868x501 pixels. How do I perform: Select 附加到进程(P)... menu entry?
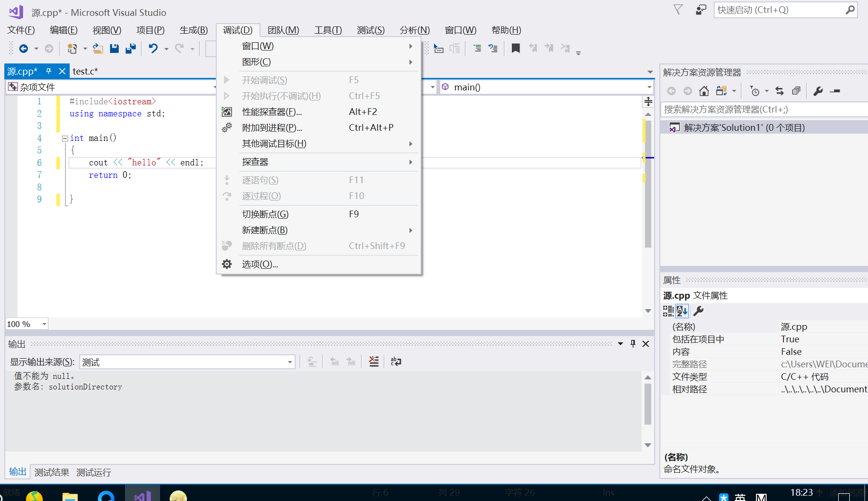[x=319, y=128]
